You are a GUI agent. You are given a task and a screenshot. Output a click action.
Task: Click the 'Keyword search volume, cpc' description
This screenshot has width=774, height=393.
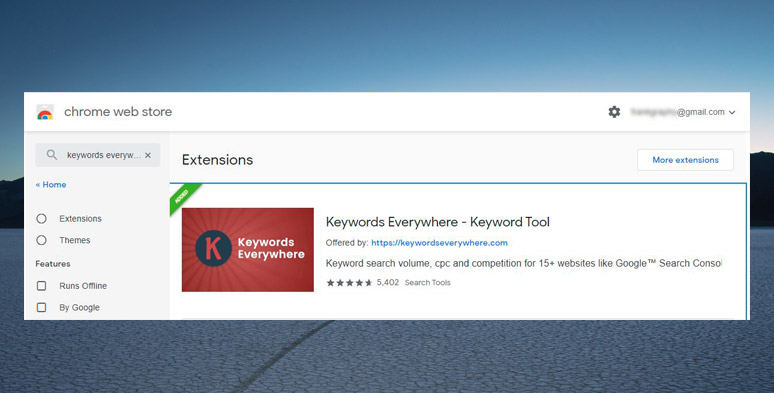pos(524,264)
